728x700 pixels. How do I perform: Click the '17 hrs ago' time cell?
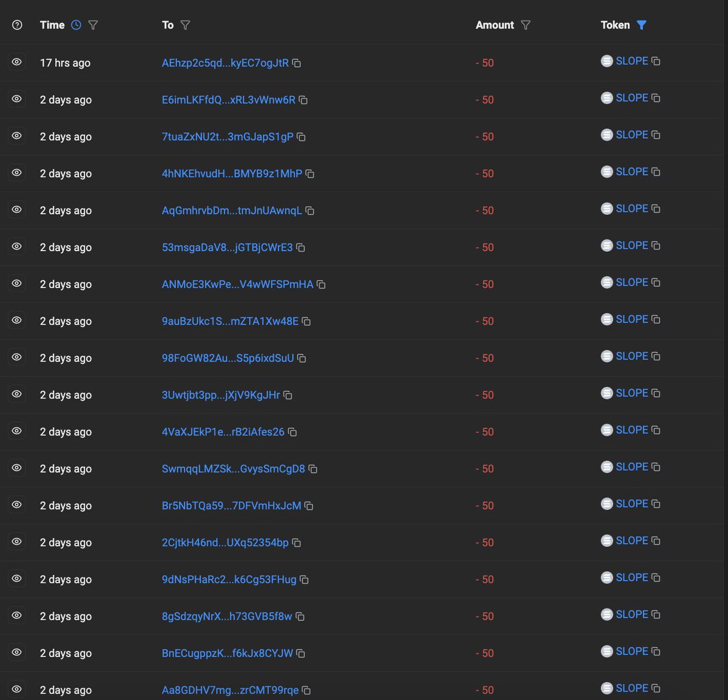pos(65,63)
